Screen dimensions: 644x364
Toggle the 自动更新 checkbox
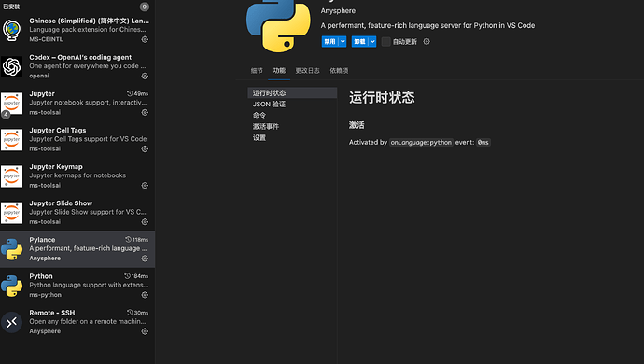coord(386,41)
